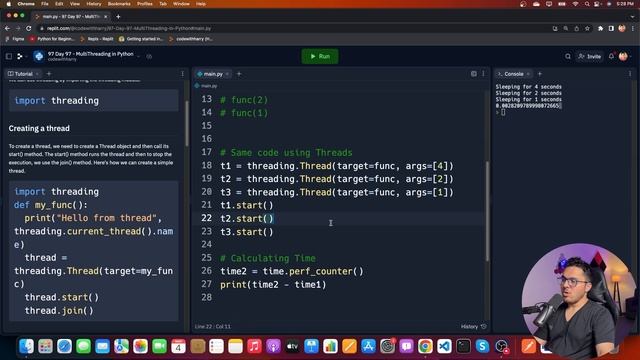Close the Tutorial tab
640x360 pixels.
pyautogui.click(x=37, y=74)
